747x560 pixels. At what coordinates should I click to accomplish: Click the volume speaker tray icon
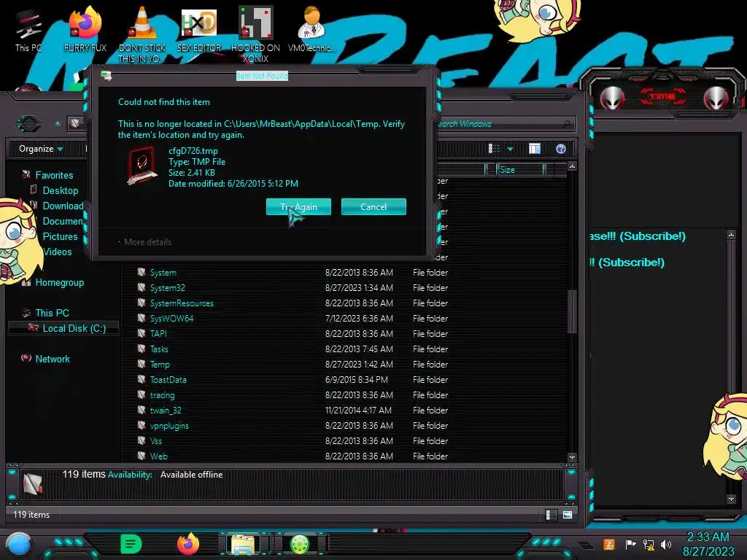tap(665, 544)
